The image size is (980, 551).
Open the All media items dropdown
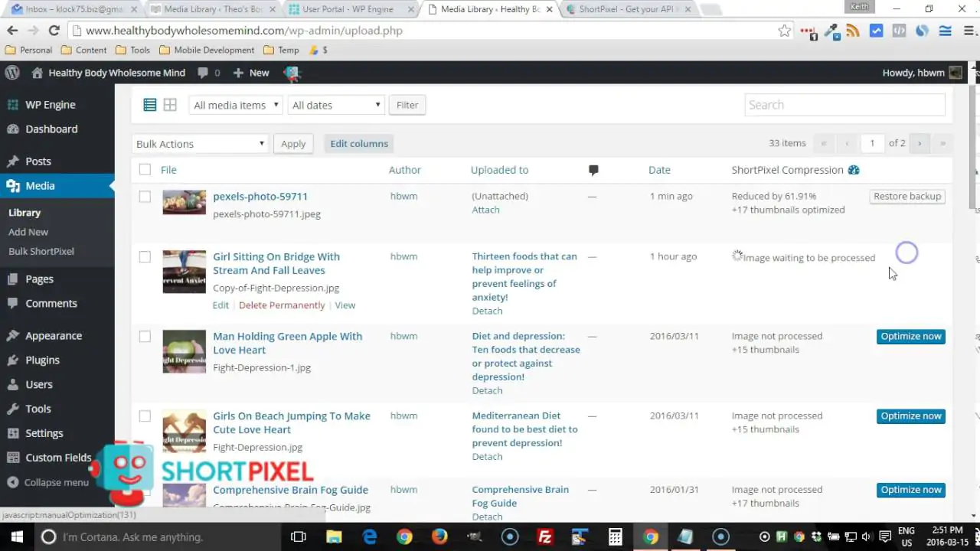click(236, 105)
